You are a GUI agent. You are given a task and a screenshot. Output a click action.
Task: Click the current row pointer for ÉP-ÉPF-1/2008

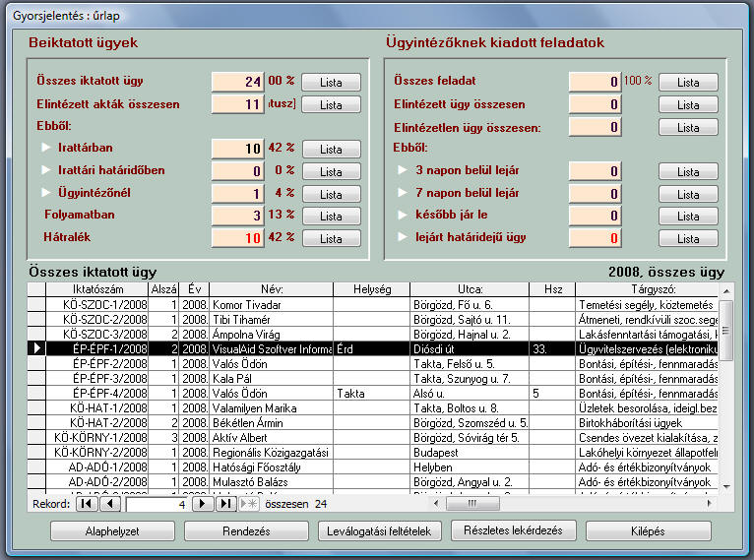[36, 348]
